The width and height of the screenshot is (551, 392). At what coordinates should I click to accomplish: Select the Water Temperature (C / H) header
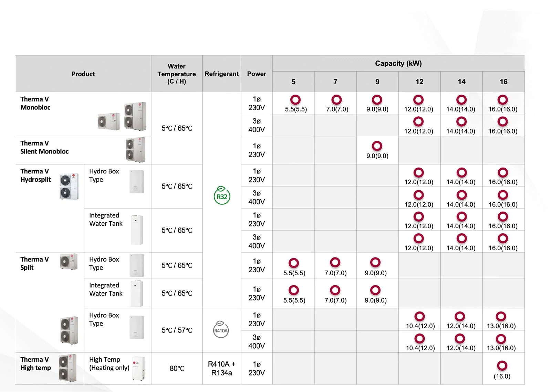177,74
